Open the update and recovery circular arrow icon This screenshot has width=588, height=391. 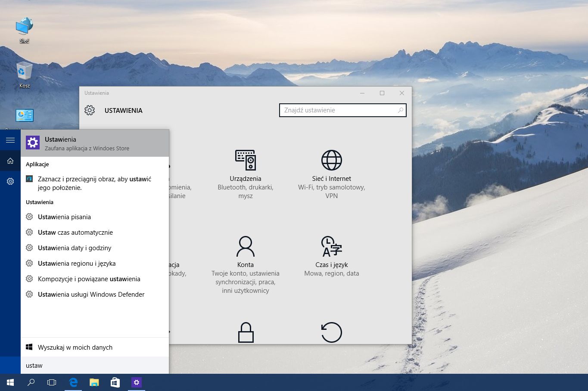[x=332, y=332]
